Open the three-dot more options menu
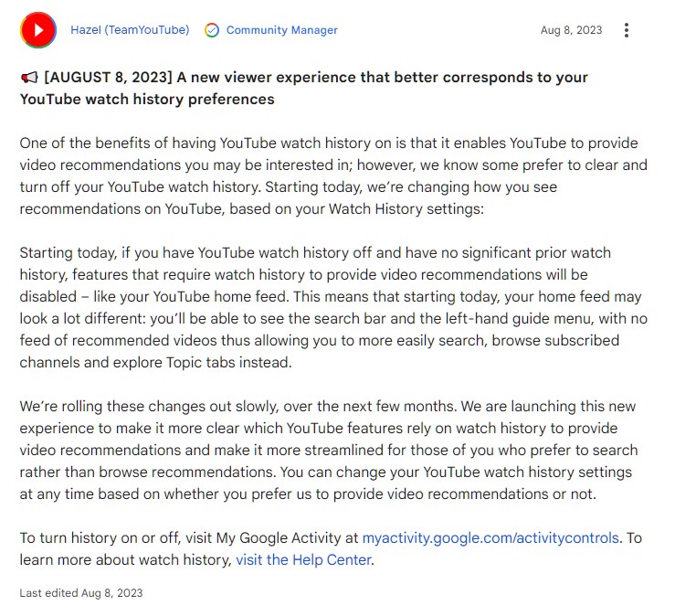This screenshot has width=675, height=616. point(627,30)
